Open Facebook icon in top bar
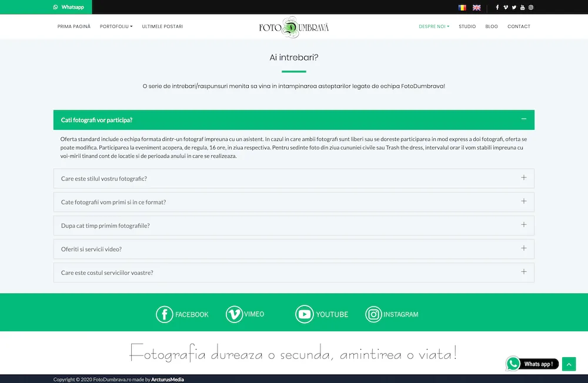The image size is (588, 383). tap(497, 8)
